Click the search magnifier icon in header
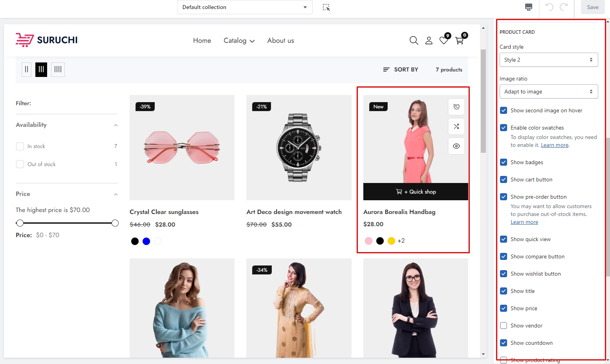610x364 pixels. [x=414, y=40]
